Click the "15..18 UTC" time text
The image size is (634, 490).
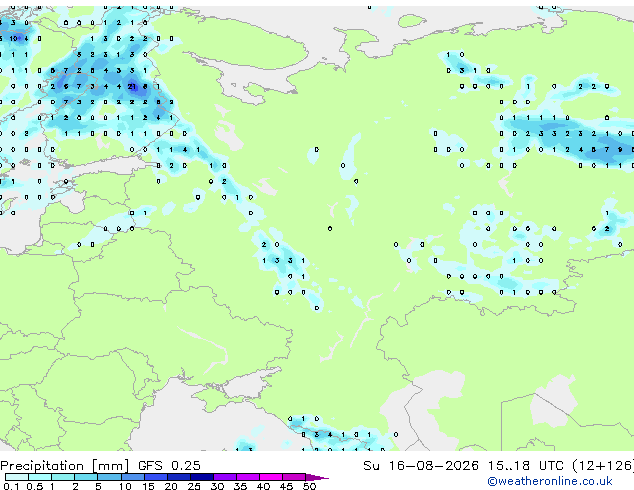pos(525,465)
